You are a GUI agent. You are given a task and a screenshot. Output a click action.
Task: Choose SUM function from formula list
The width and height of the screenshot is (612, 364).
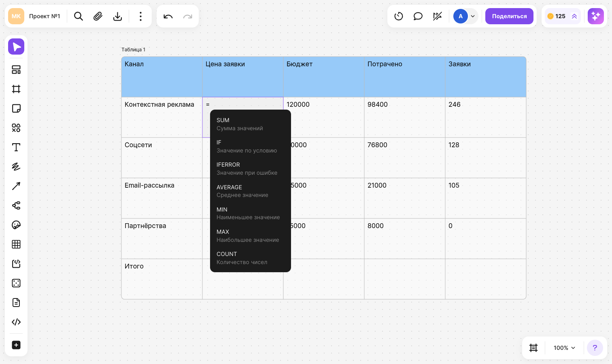tap(251, 124)
